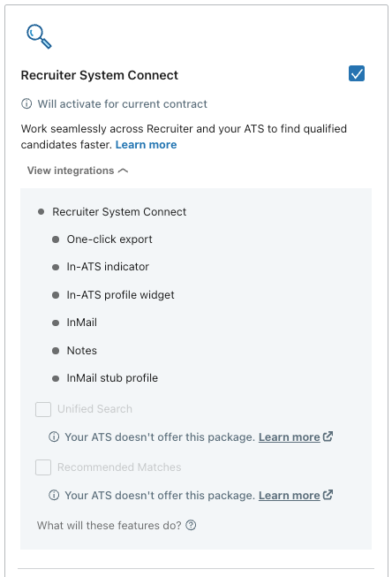This screenshot has height=577, width=392.
Task: Click external link icon under Unified Search
Action: point(328,437)
